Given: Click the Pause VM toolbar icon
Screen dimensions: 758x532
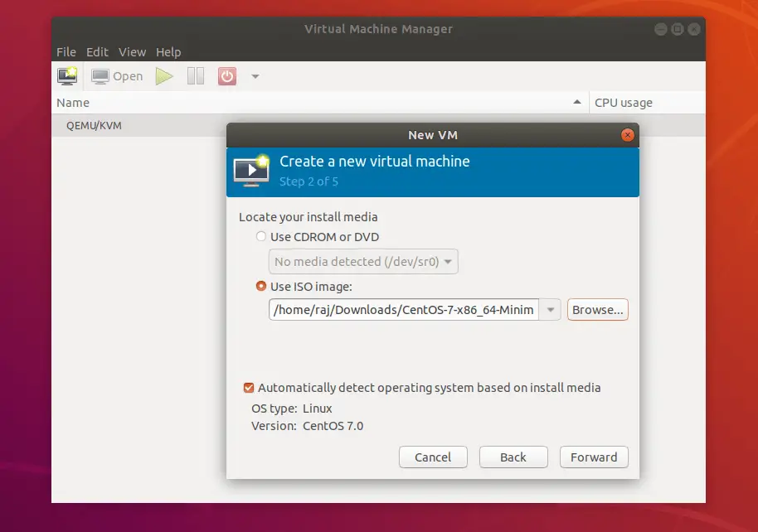Looking at the screenshot, I should click(x=196, y=76).
